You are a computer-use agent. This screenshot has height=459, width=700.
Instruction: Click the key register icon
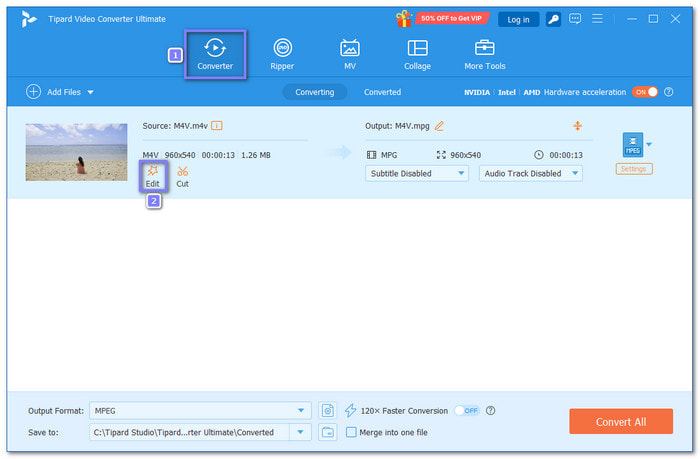click(553, 19)
